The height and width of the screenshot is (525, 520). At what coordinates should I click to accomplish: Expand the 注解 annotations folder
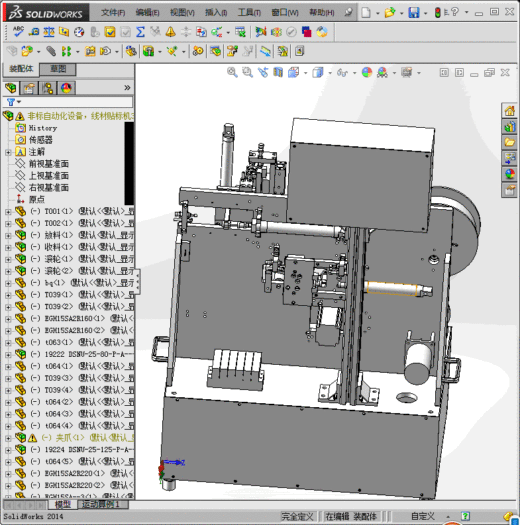pyautogui.click(x=8, y=152)
